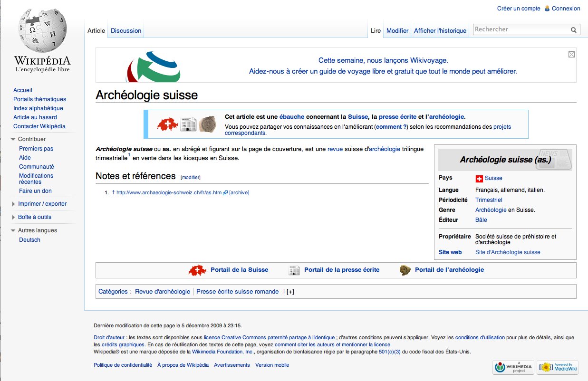Click the search magnifier icon

tap(574, 30)
